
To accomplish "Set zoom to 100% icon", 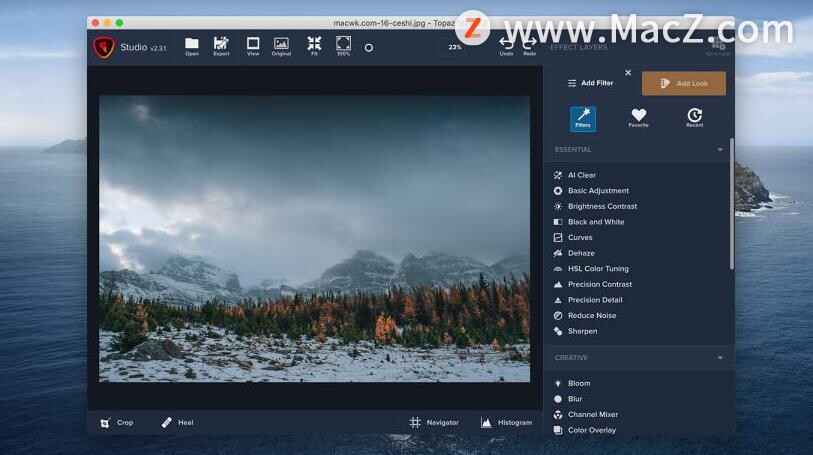I will point(343,46).
